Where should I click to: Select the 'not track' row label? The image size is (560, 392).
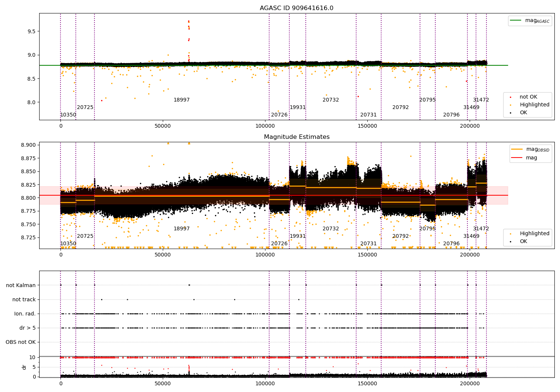[x=24, y=299]
